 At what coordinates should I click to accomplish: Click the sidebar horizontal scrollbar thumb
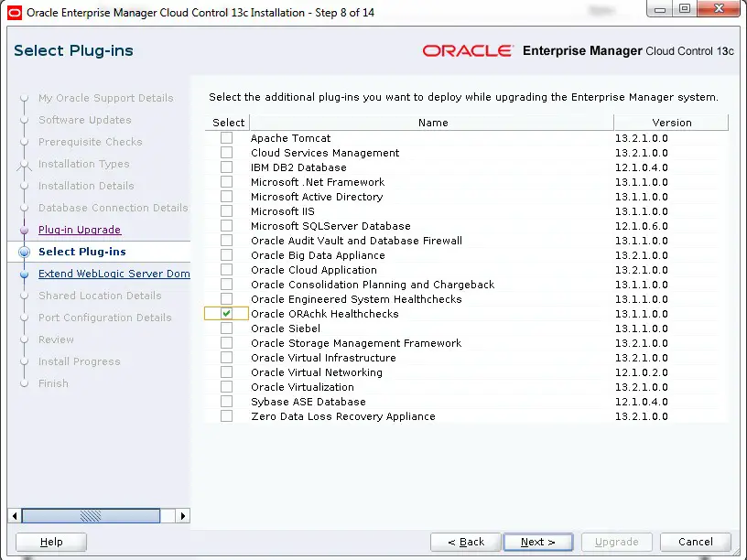[x=91, y=516]
